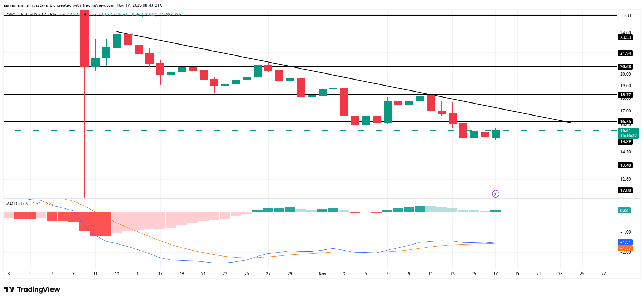Viewport: 644px width, 300px height.
Task: Select the 23.53 price level label
Action: 625,37
